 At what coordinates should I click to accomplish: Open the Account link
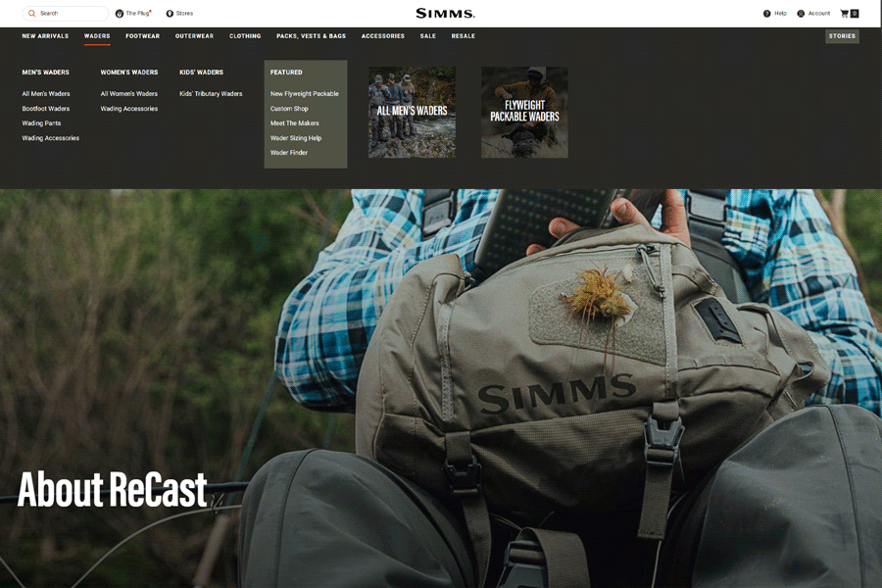819,13
